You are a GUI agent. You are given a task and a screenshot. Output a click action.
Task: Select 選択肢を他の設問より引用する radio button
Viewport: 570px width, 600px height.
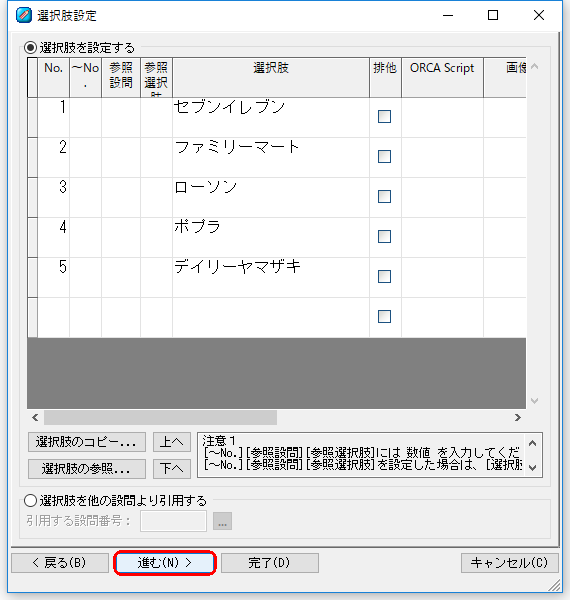(30, 501)
